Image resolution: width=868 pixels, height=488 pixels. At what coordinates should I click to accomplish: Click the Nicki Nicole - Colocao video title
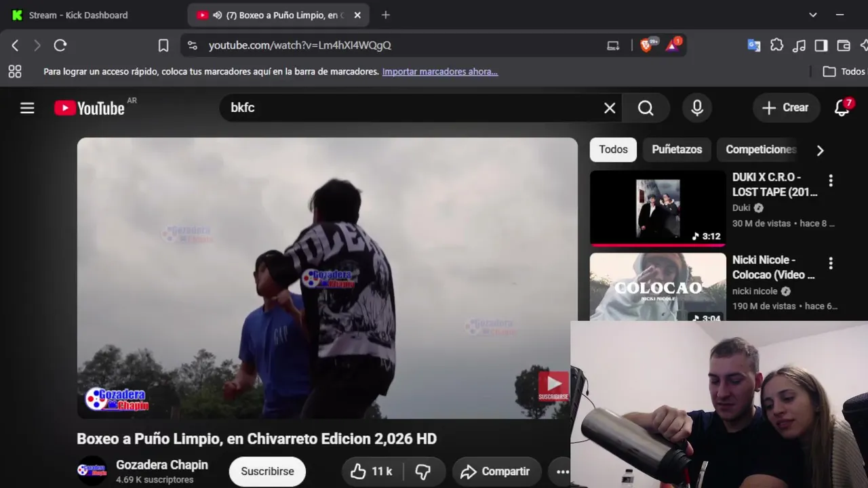point(774,267)
